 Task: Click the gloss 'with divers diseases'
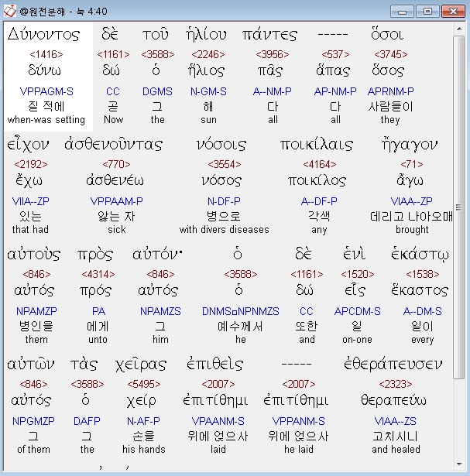point(224,230)
